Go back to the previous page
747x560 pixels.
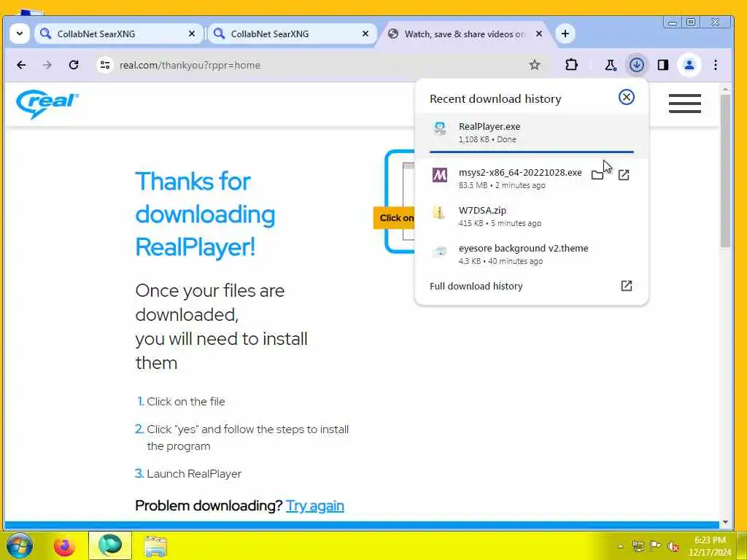click(21, 65)
